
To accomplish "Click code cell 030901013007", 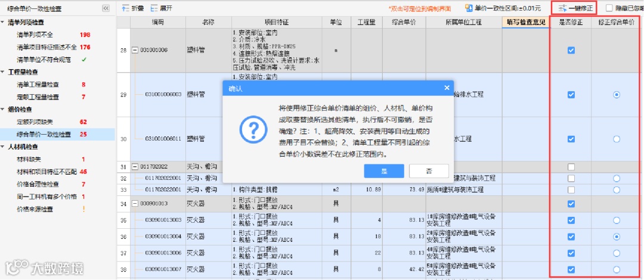I will tap(163, 270).
